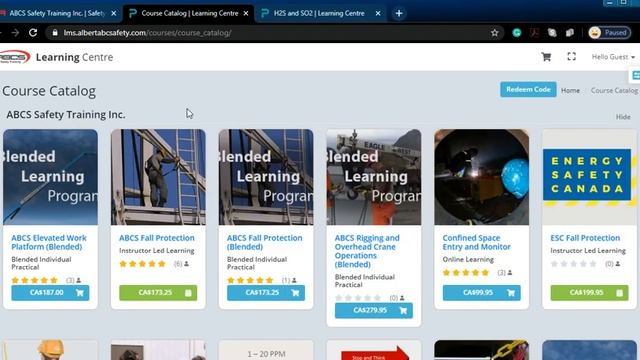Click CA$199.95 button on ESC Fall Protection
This screenshot has width=640, height=360.
pos(589,293)
